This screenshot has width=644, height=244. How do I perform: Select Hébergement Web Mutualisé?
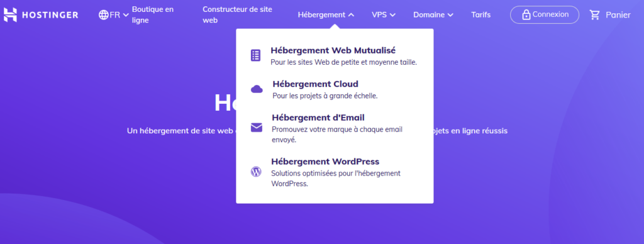point(333,50)
